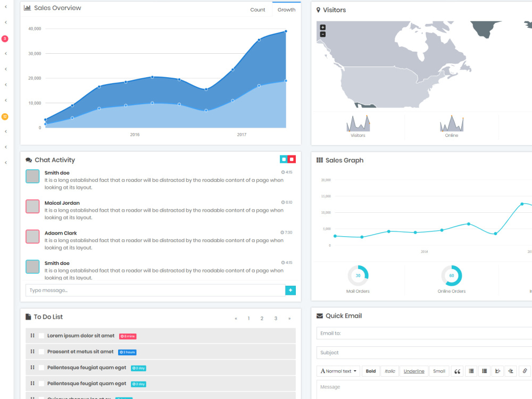Send chat message with the plus button

[290, 290]
